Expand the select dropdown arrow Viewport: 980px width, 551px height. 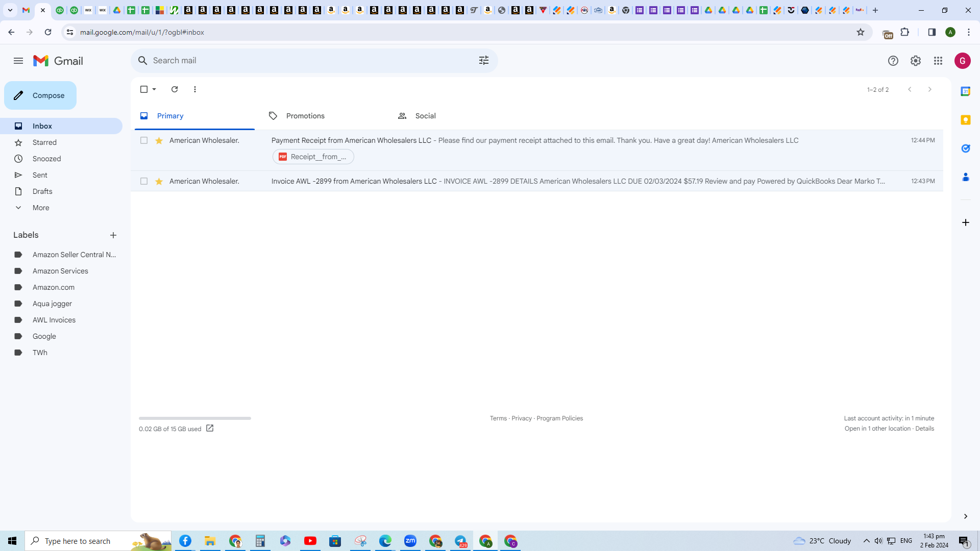pyautogui.click(x=154, y=89)
